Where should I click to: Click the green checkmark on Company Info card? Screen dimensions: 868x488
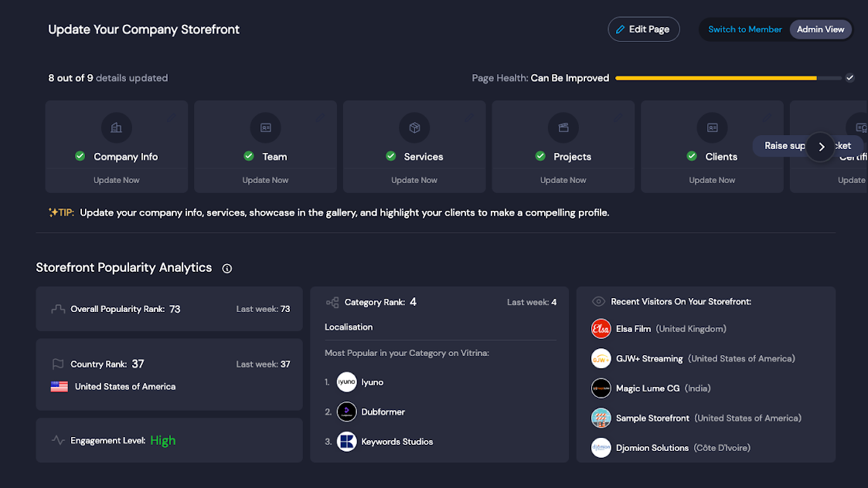click(x=80, y=156)
